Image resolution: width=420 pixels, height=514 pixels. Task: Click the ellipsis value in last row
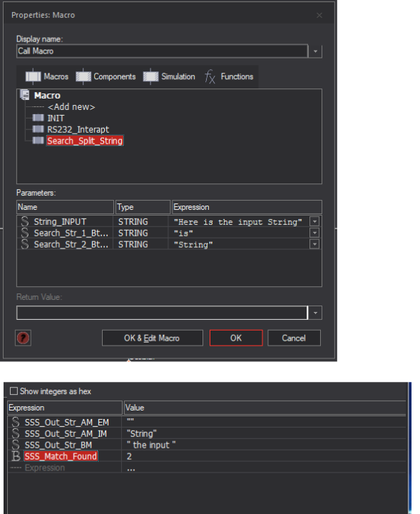(x=131, y=469)
